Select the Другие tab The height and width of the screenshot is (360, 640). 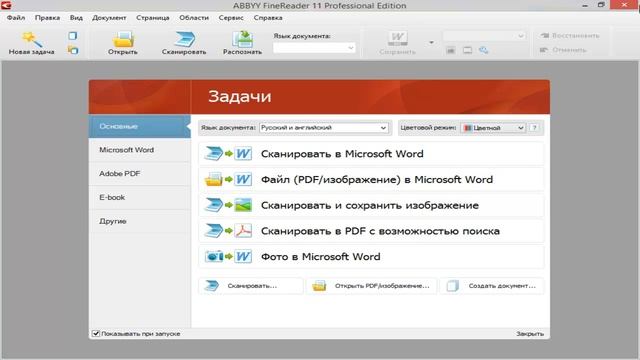point(140,221)
